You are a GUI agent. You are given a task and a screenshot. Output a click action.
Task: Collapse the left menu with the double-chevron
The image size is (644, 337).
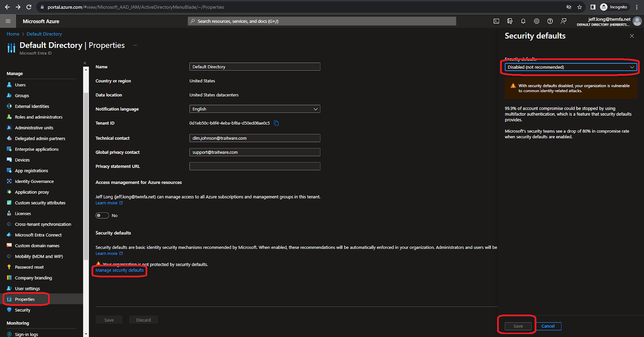tap(85, 63)
